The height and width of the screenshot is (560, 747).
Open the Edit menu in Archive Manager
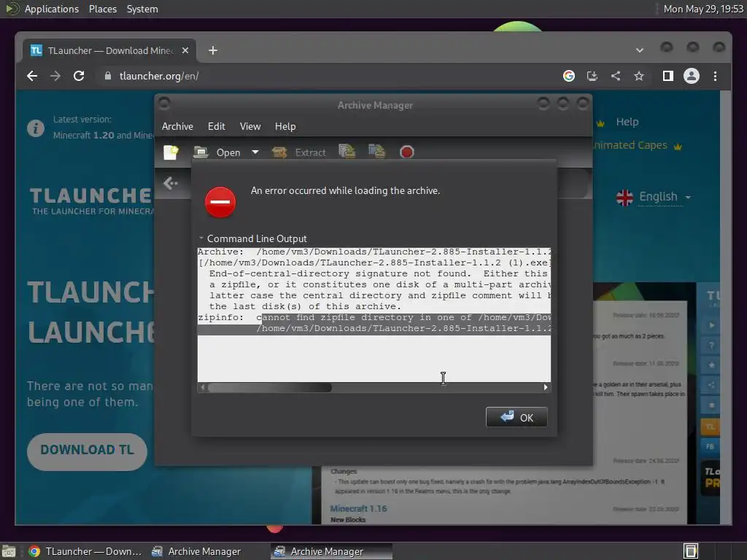point(216,126)
